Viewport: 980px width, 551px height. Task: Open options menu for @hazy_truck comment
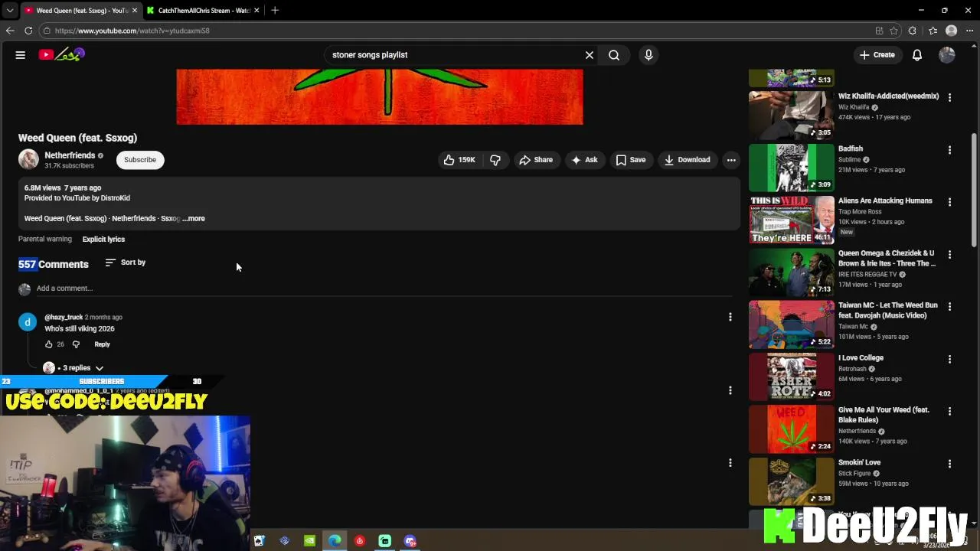pyautogui.click(x=730, y=317)
